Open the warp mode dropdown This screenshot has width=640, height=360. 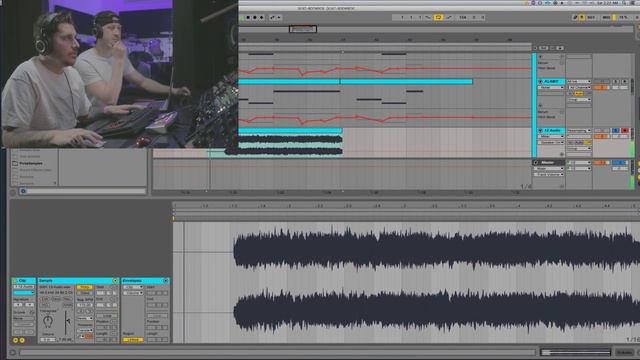(x=85, y=318)
